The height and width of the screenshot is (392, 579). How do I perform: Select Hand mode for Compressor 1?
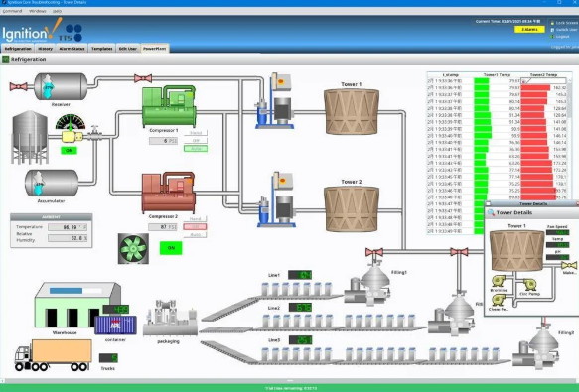196,133
